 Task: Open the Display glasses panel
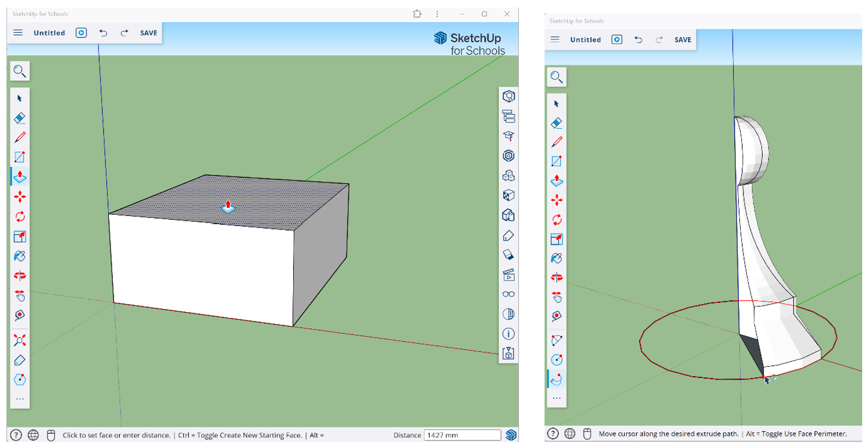(x=508, y=294)
